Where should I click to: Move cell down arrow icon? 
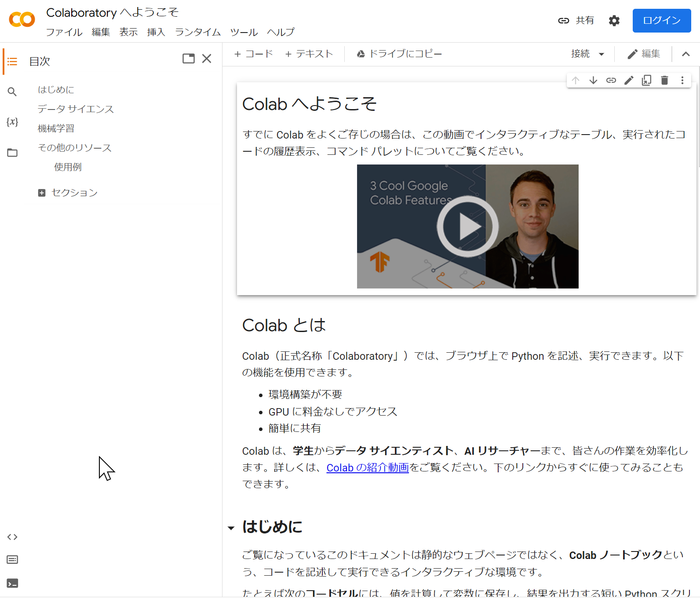click(593, 80)
